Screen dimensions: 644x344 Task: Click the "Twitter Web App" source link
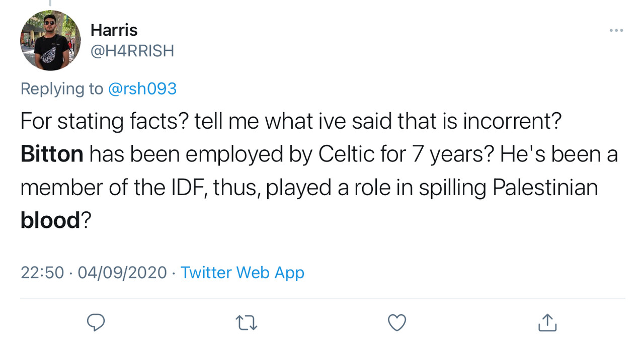click(x=242, y=273)
